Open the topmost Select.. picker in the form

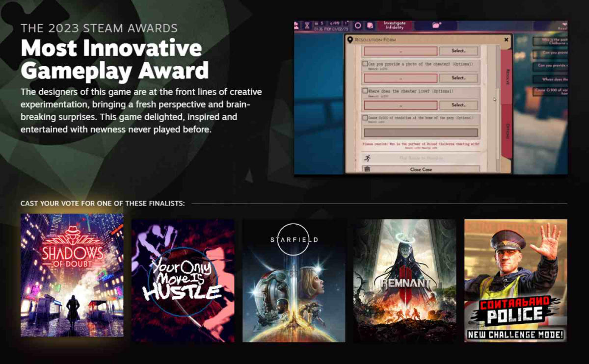point(458,51)
